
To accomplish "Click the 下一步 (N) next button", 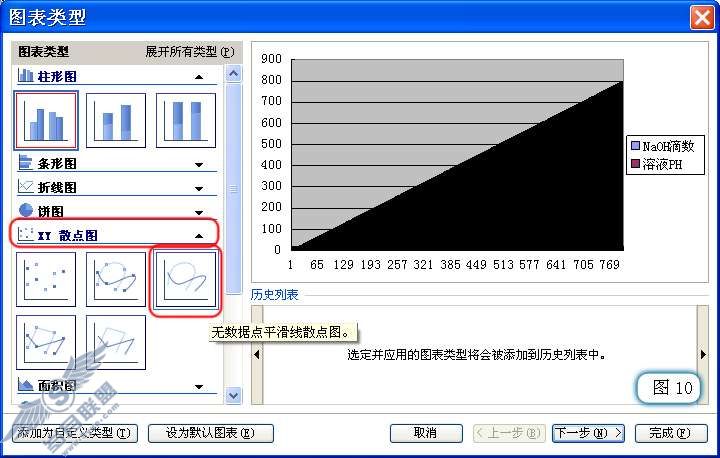I will click(588, 433).
